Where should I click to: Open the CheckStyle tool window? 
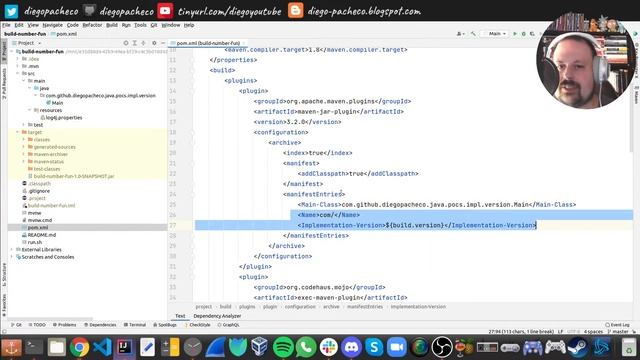point(197,325)
